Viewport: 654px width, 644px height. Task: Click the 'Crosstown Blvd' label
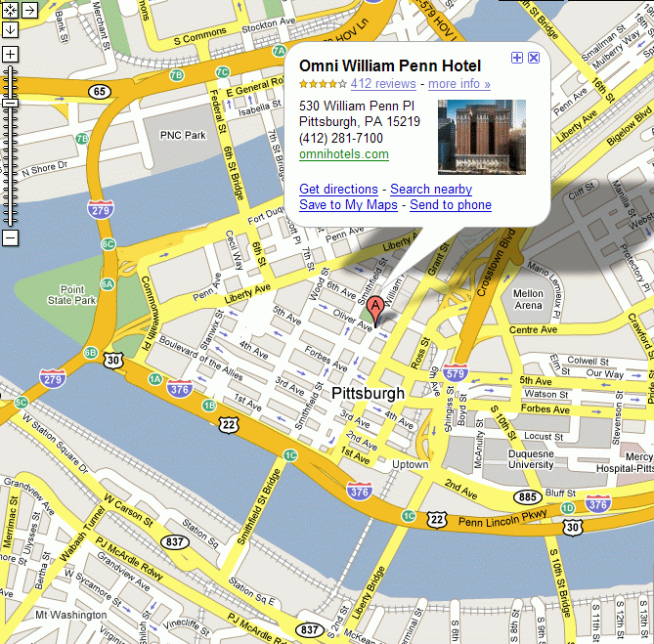[497, 263]
